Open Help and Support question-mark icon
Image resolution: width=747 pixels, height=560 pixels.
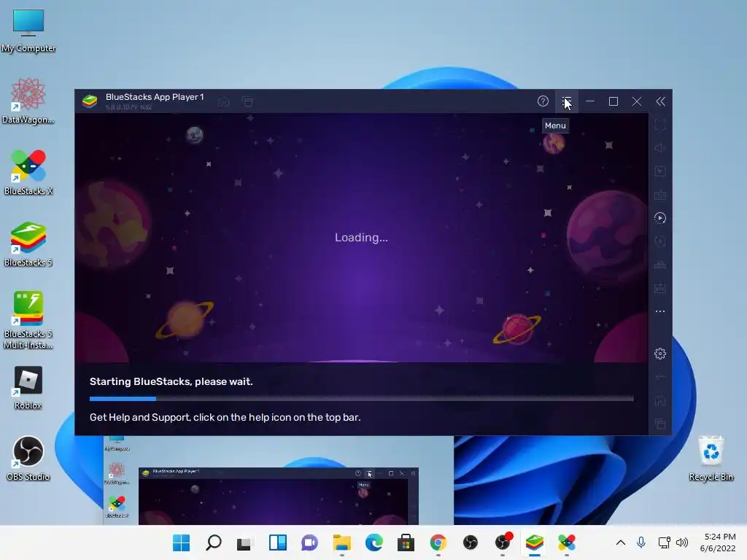click(543, 101)
